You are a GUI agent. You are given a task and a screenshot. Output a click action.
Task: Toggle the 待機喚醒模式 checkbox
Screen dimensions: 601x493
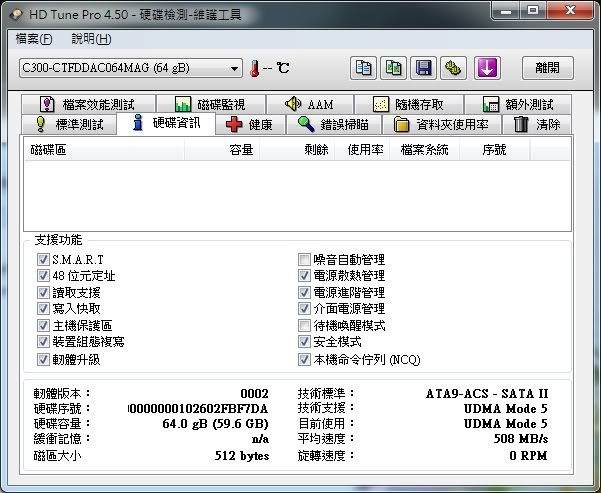[304, 325]
